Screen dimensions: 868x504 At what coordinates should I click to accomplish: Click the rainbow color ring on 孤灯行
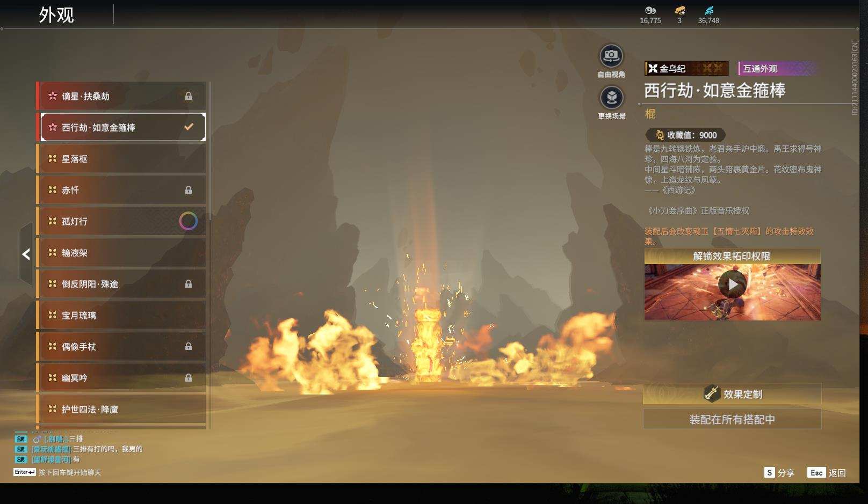pyautogui.click(x=188, y=221)
